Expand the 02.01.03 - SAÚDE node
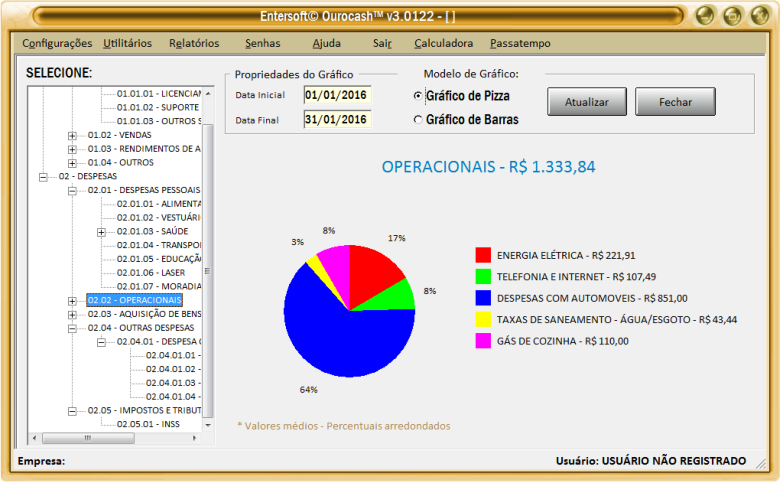 tap(101, 232)
